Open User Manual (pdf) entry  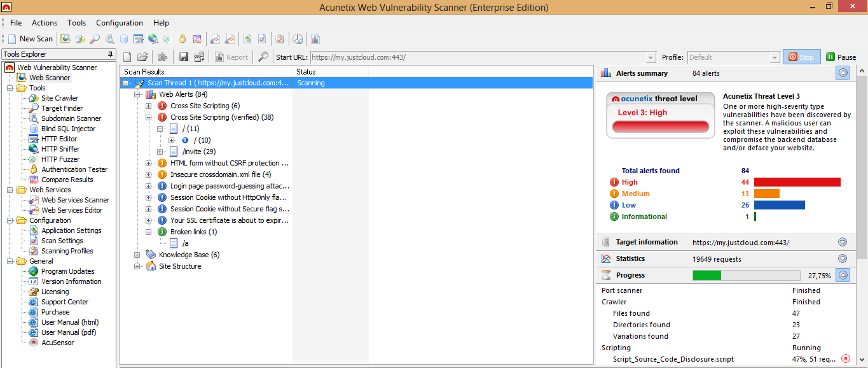click(69, 332)
